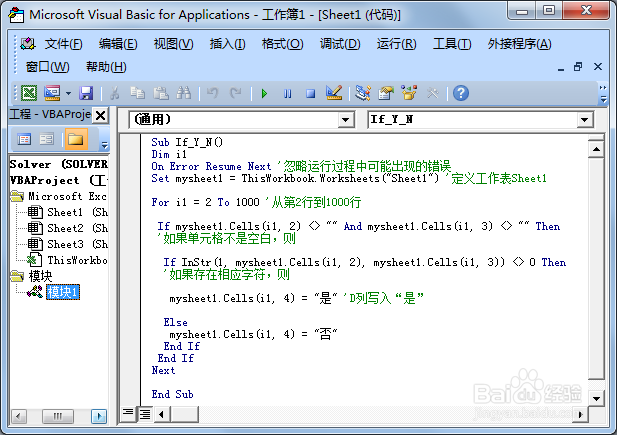Click View Code icon in project panel
The image size is (617, 435).
click(x=24, y=139)
